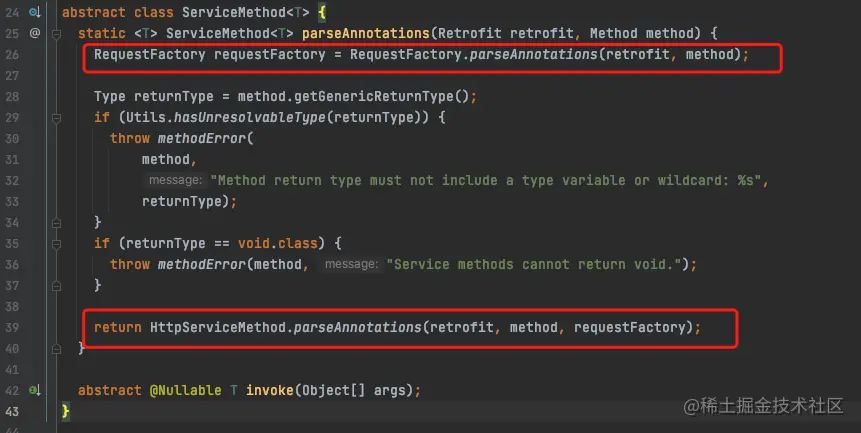Click the "requestFactory" variable declared on line 26
The width and height of the screenshot is (861, 433).
270,54
